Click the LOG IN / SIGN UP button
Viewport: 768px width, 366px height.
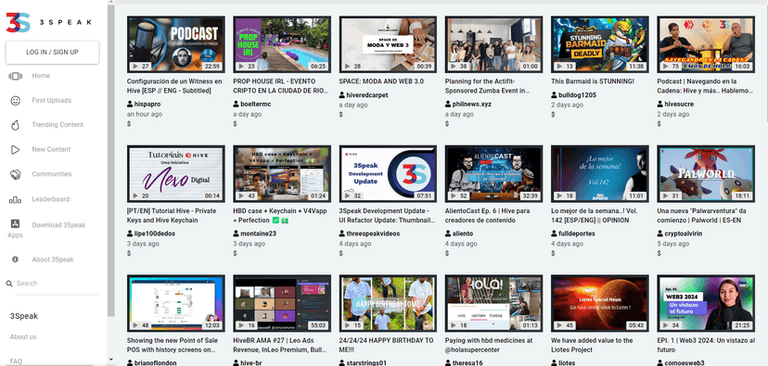coord(52,52)
